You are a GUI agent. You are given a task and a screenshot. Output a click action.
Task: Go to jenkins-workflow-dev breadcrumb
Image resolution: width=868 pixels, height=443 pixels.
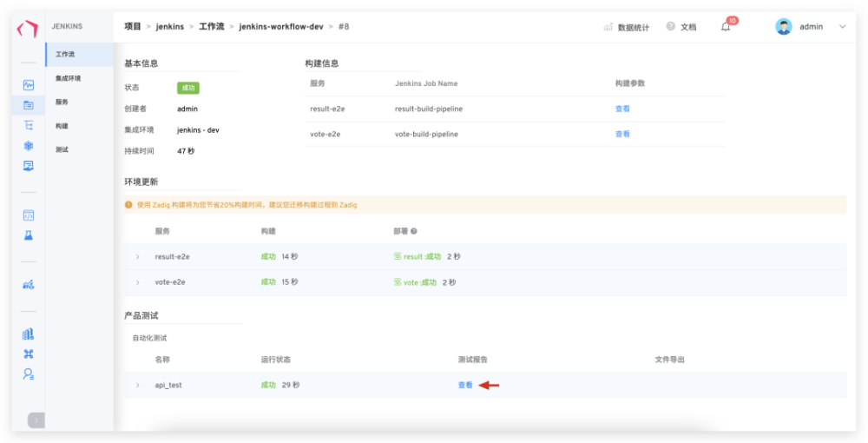[x=281, y=27]
